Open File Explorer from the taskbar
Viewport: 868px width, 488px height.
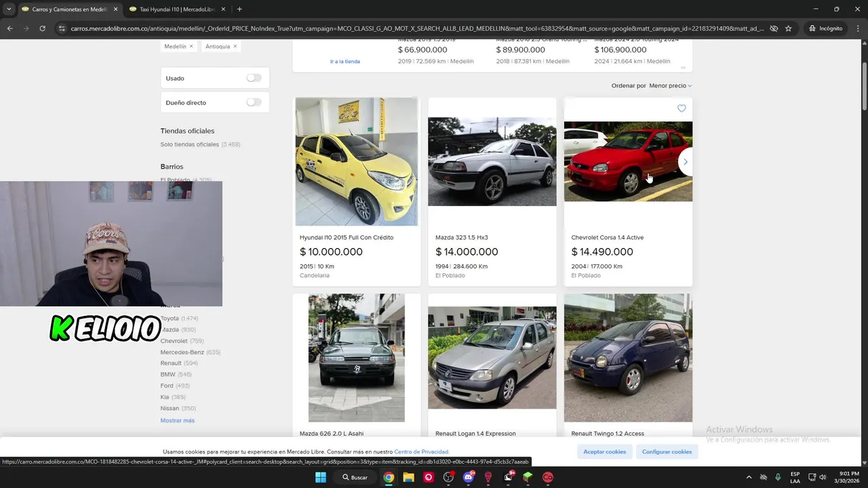[x=408, y=477]
